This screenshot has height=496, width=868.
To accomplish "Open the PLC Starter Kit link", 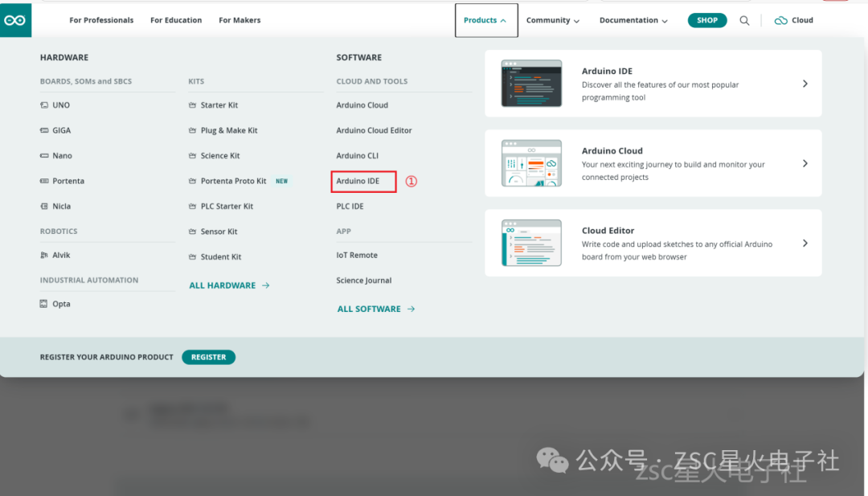I will pos(227,206).
